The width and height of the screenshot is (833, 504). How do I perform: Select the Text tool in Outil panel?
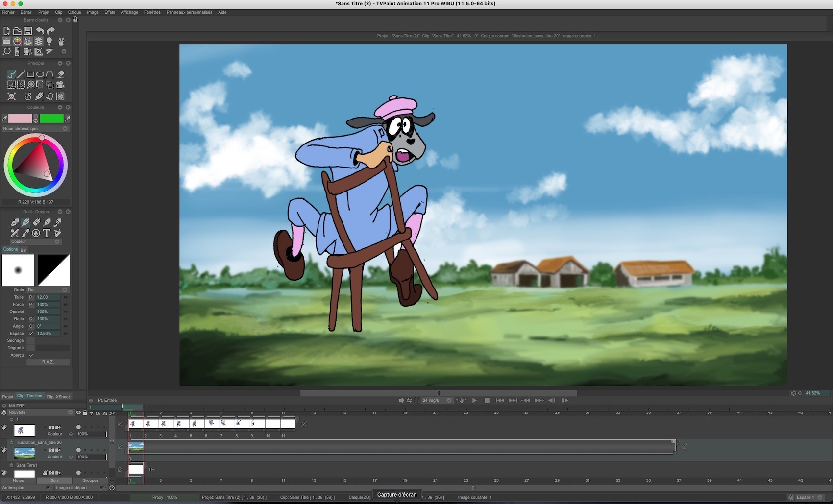(47, 233)
